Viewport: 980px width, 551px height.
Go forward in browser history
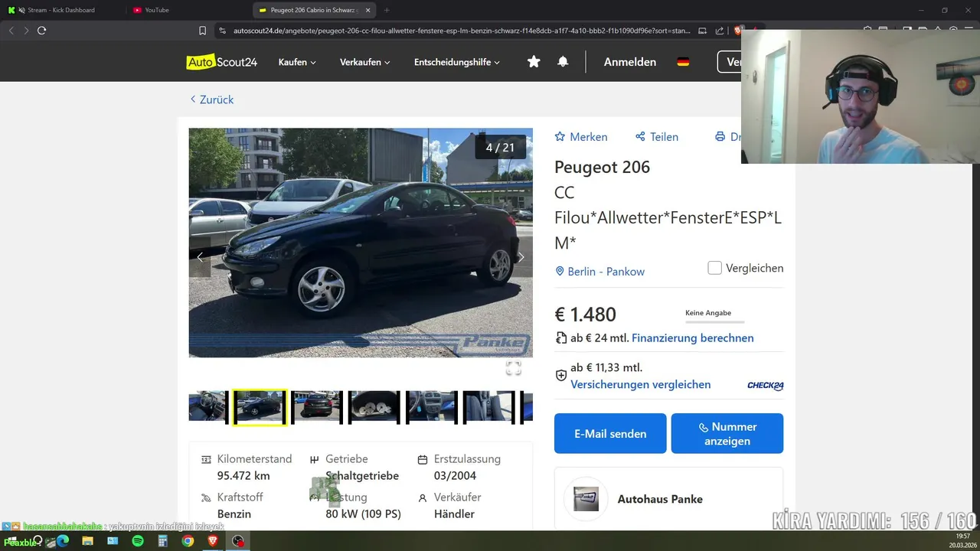[x=26, y=31]
